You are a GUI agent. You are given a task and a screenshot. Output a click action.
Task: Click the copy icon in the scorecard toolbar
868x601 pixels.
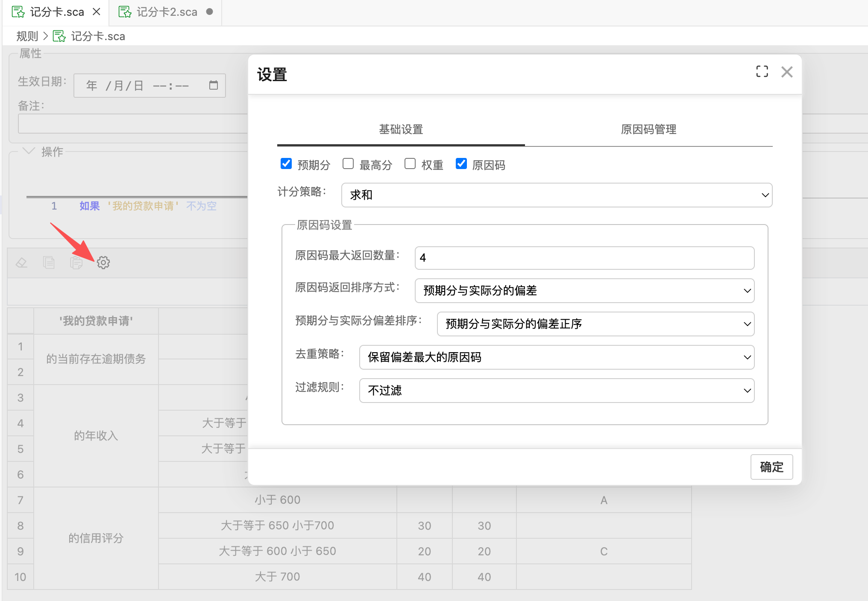click(49, 263)
